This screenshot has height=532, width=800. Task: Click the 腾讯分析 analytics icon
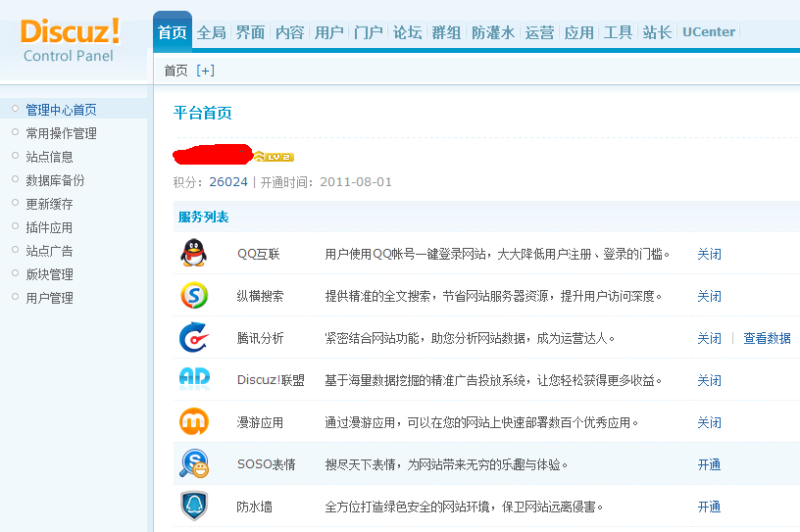click(x=194, y=337)
